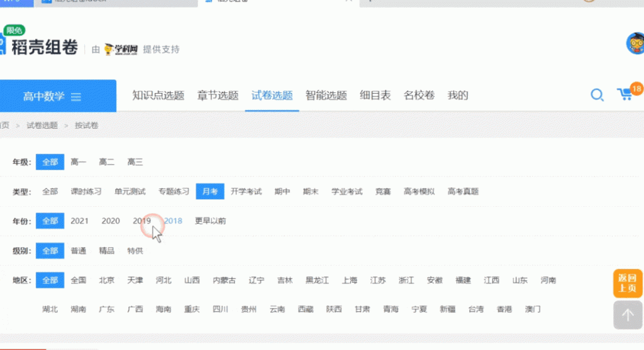Filter level by 特供
The image size is (644, 350).
135,251
